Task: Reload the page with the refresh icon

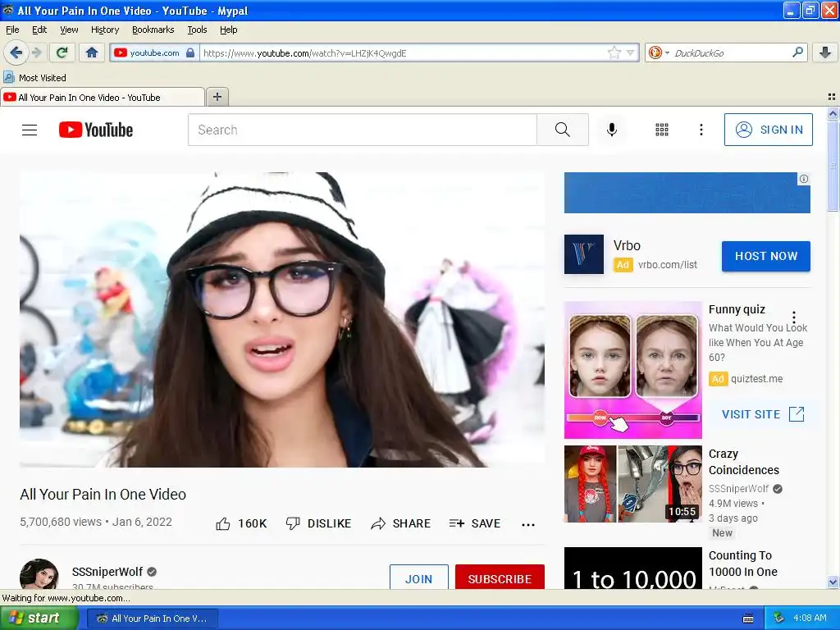Action: click(62, 52)
